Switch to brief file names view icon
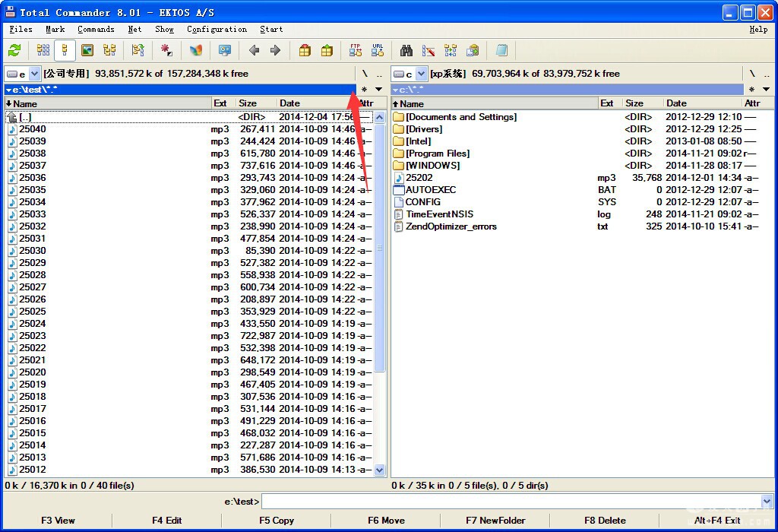778x532 pixels. click(43, 50)
